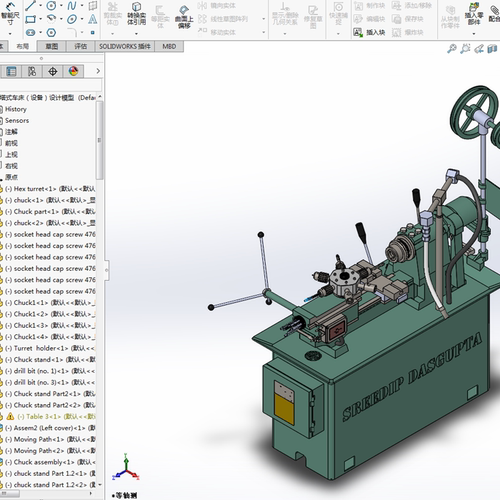
Task: Select the Sketch Text tool
Action: (x=93, y=19)
